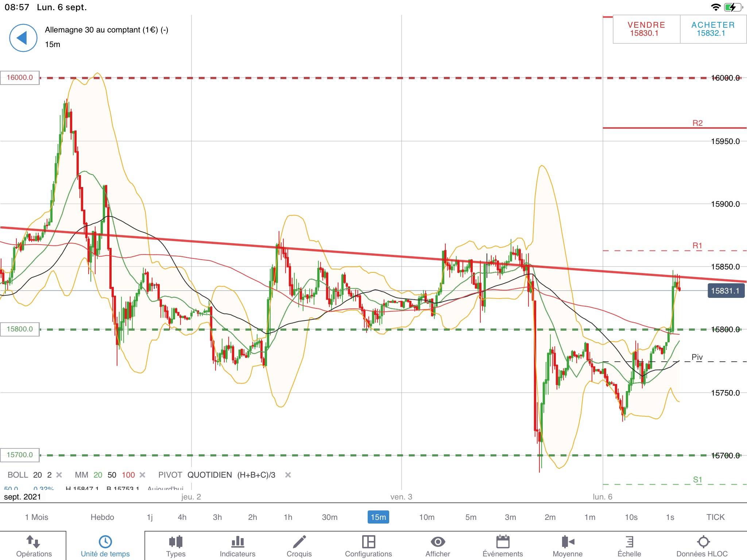This screenshot has width=747, height=560.
Task: Switch to the 1h timeframe
Action: 288,517
